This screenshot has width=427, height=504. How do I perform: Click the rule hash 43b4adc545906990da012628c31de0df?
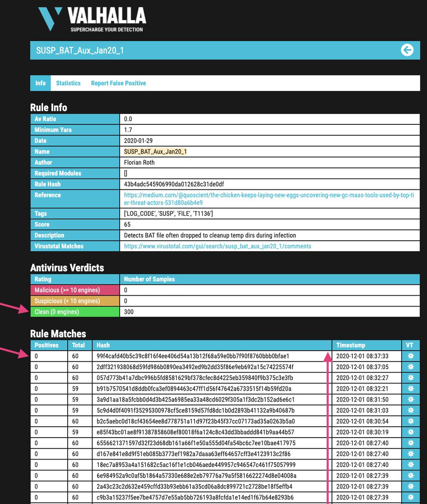click(174, 184)
